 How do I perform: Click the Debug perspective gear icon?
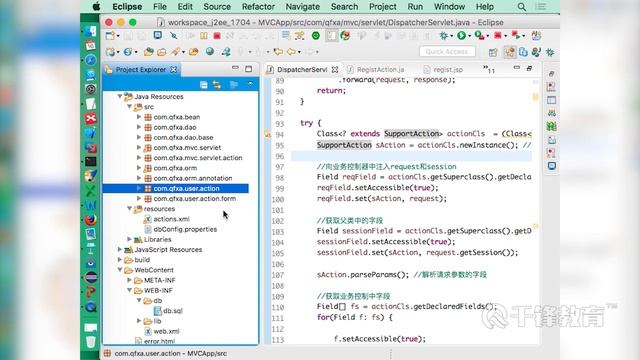tap(550, 52)
